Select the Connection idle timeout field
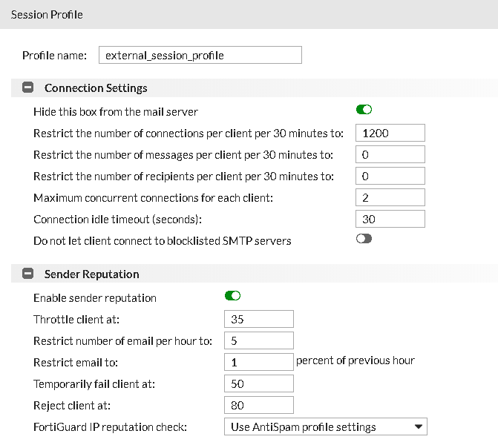Viewport: 498px width, 448px height. click(x=390, y=219)
